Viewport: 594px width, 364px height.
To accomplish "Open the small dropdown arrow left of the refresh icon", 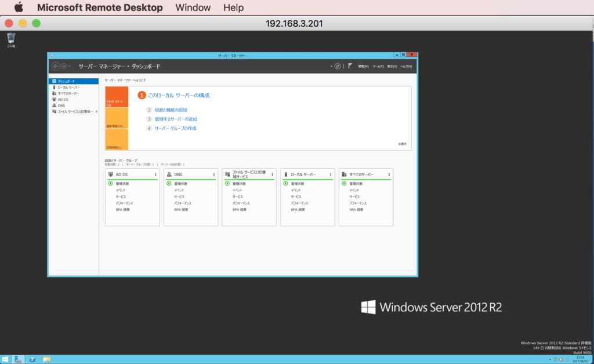I will [331, 67].
